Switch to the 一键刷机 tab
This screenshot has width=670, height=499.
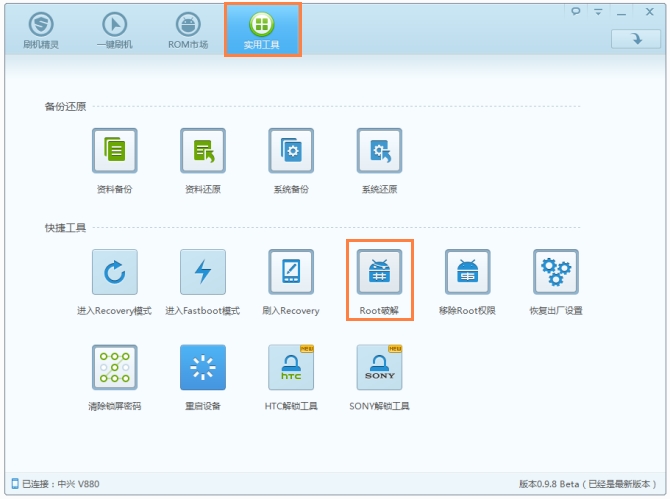[x=115, y=30]
